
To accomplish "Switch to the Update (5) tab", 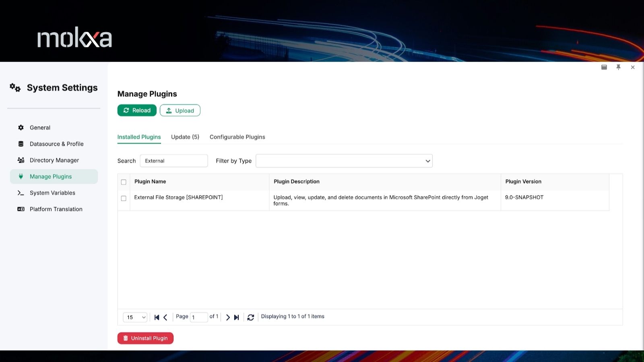I will point(185,137).
